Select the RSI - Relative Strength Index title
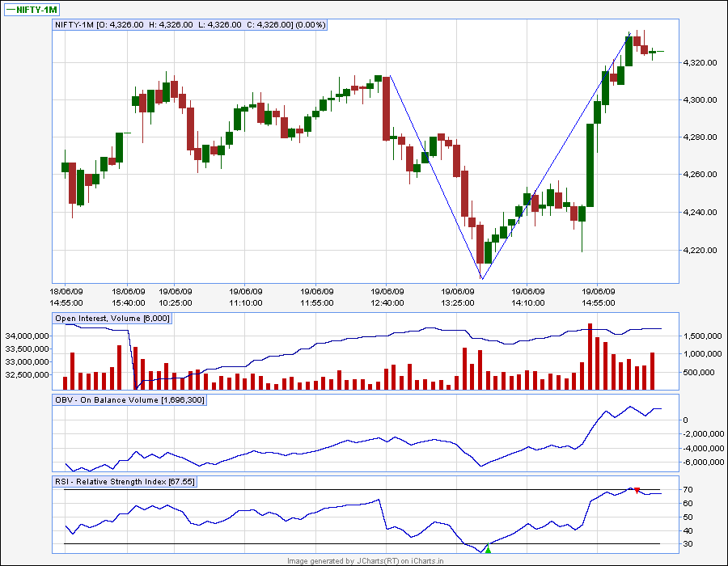The height and width of the screenshot is (566, 728). [x=125, y=482]
